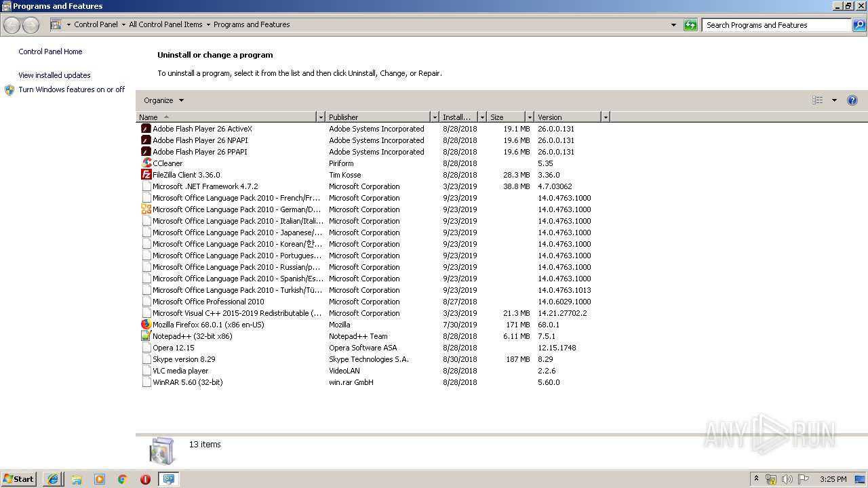Screen dimensions: 868x488
Task: Expand the address bar history dropdown
Action: click(x=673, y=25)
